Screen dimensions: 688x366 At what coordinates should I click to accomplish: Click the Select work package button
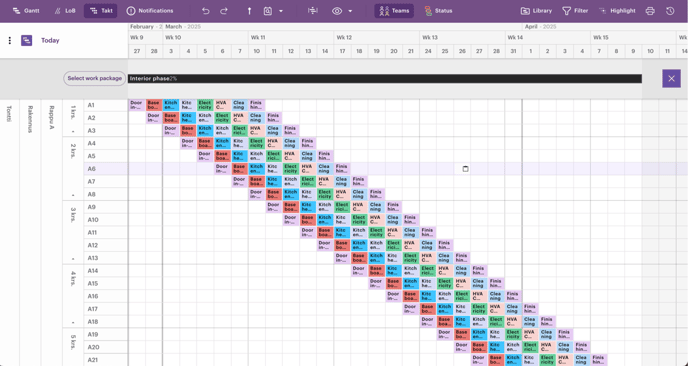click(x=95, y=79)
